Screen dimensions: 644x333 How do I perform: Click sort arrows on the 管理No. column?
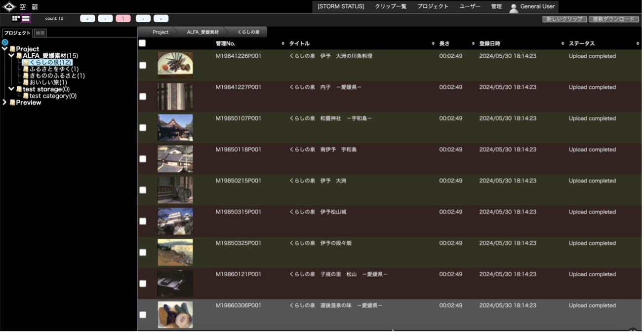[x=283, y=44]
